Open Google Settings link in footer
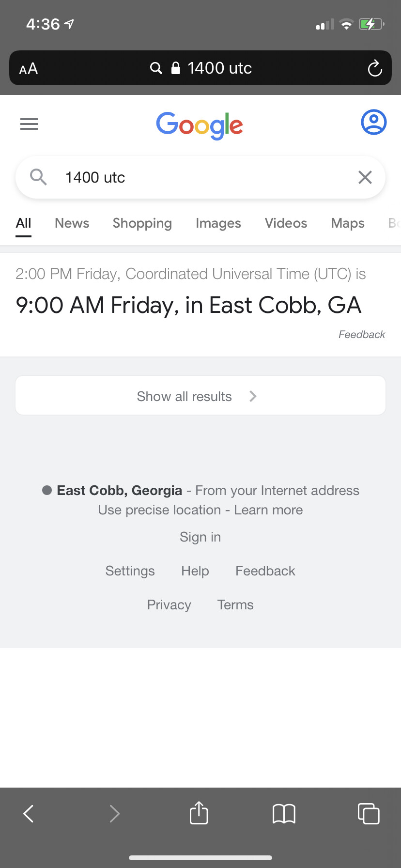This screenshot has height=868, width=401. click(x=130, y=571)
